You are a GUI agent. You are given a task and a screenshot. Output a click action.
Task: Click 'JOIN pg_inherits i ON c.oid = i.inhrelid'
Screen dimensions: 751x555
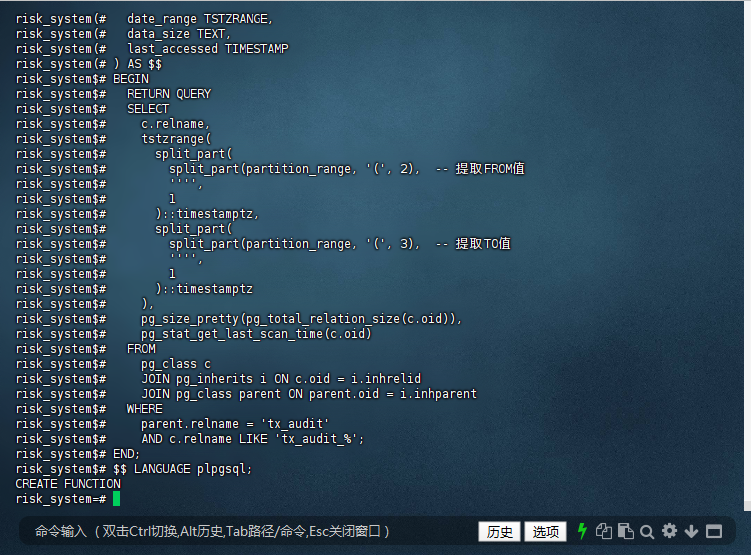[281, 379]
